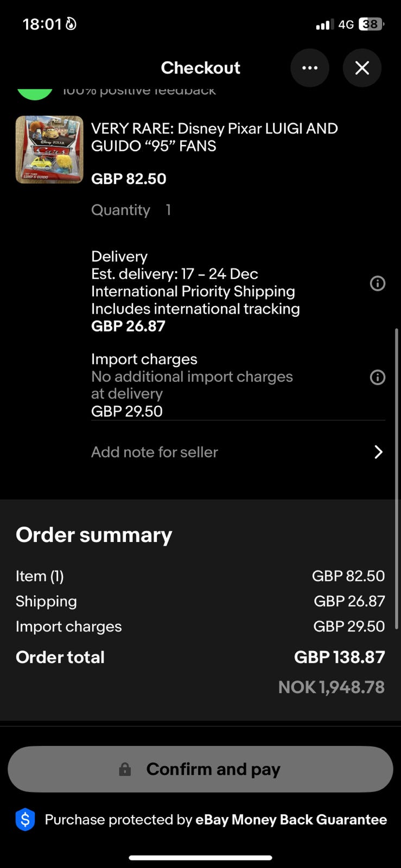Open the Luigi and Guido product thumbnail
Image resolution: width=401 pixels, height=868 pixels.
[x=49, y=149]
